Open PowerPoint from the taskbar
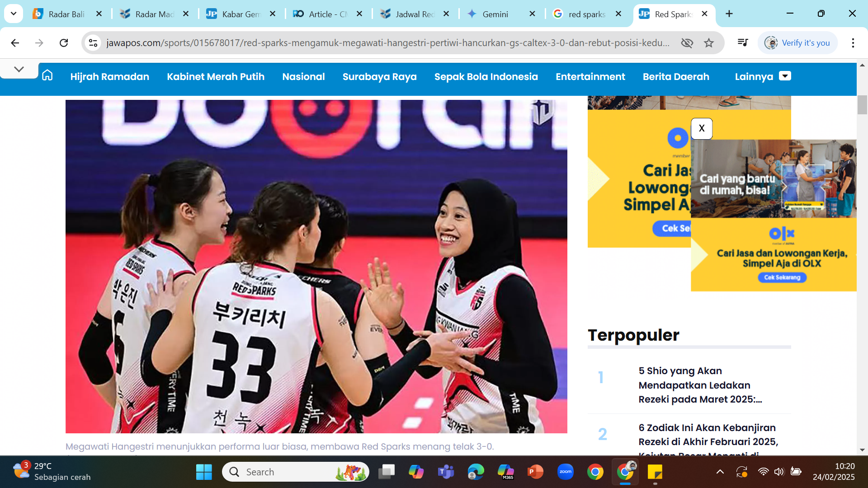Image resolution: width=868 pixels, height=488 pixels. coord(535,472)
